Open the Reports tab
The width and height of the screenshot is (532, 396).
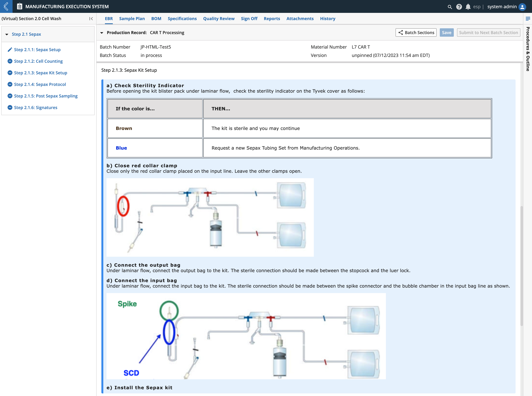tap(272, 18)
